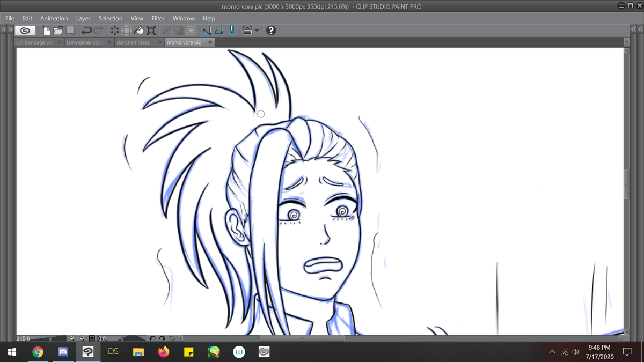Switch to the ych bondage canvas tab
This screenshot has width=644, height=362.
[x=35, y=42]
